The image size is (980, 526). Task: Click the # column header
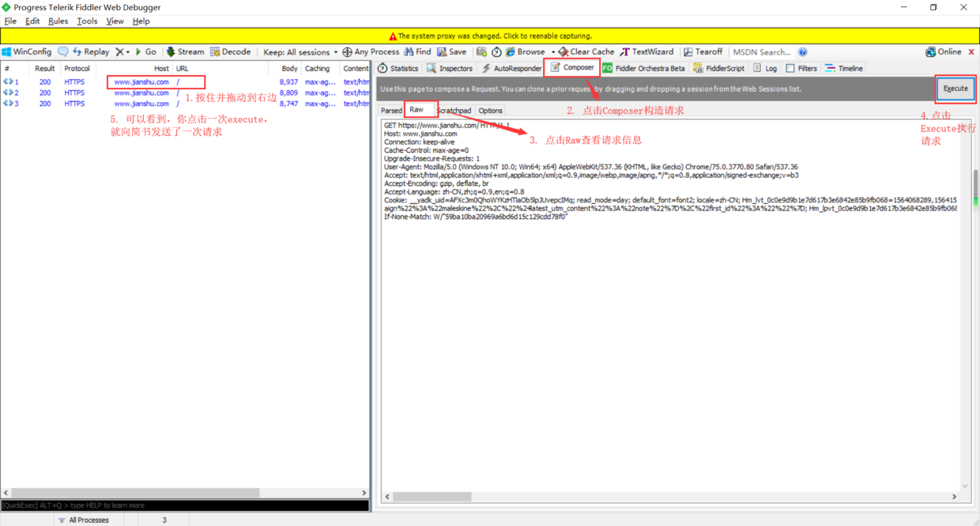(x=14, y=69)
